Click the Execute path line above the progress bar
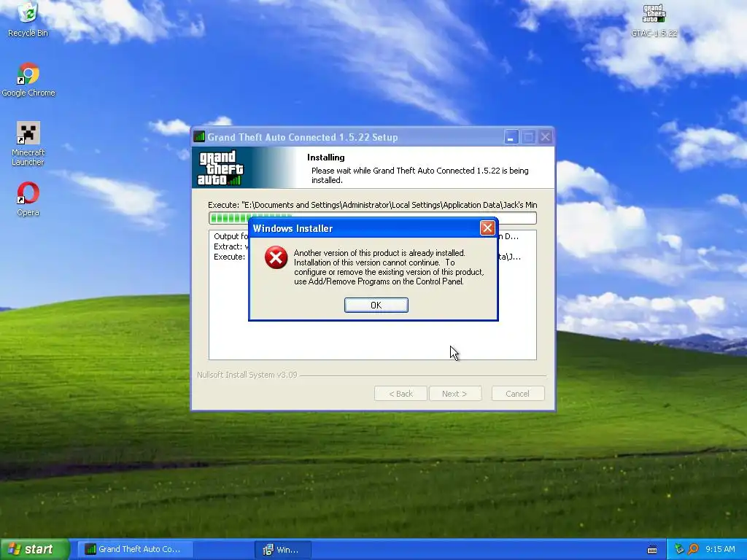 tap(373, 205)
